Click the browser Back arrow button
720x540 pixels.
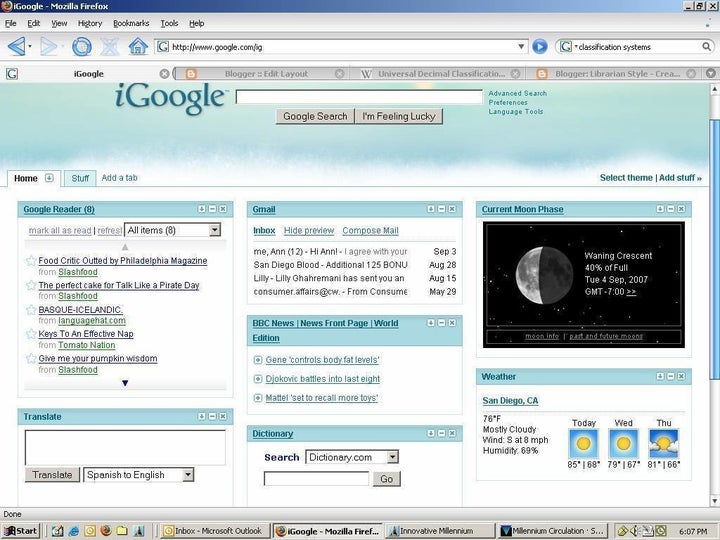pos(17,46)
